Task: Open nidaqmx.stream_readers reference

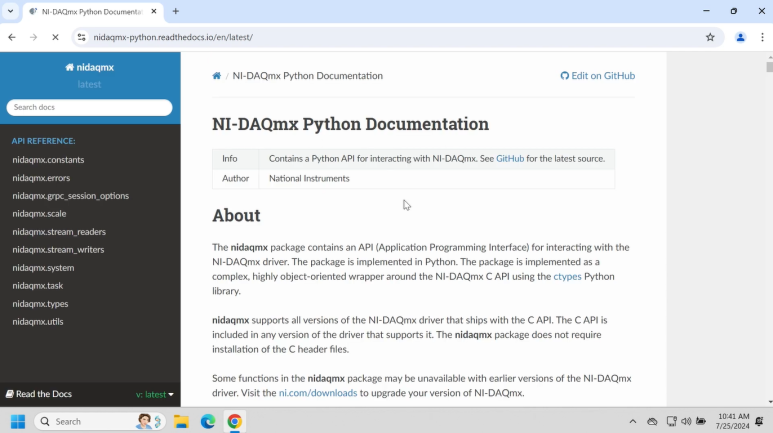Action: coord(59,232)
